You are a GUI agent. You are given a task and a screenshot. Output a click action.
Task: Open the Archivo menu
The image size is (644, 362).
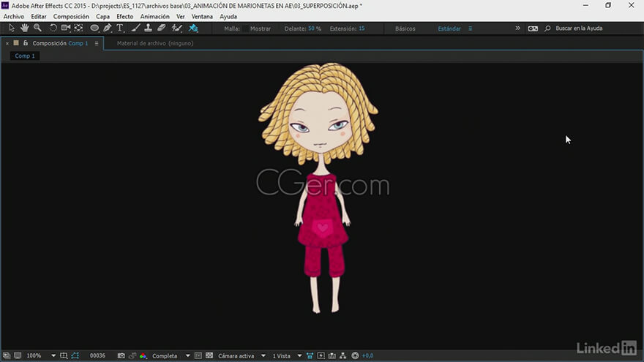point(14,16)
